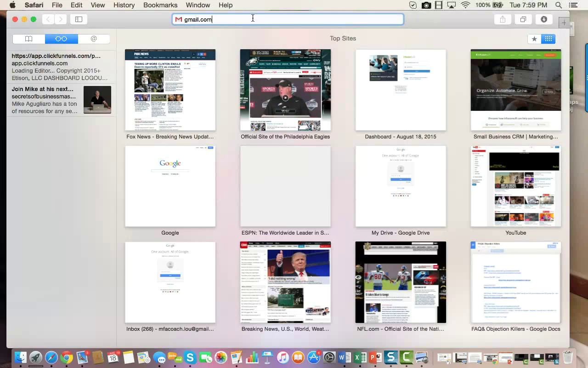Open Dashboard - August 18, 2015 thumbnail

[x=401, y=90]
